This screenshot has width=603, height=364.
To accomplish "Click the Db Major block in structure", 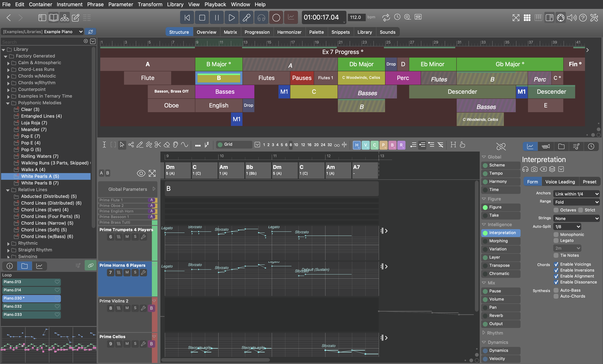I will click(361, 64).
